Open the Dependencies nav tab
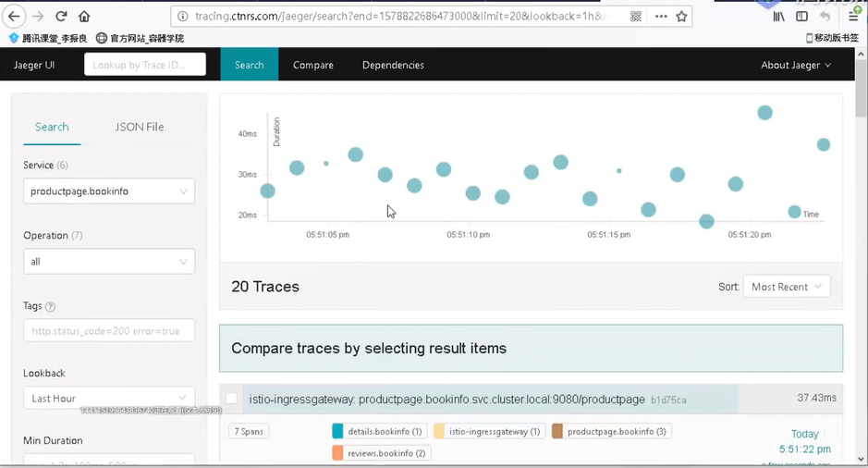The width and height of the screenshot is (868, 468). tap(393, 65)
